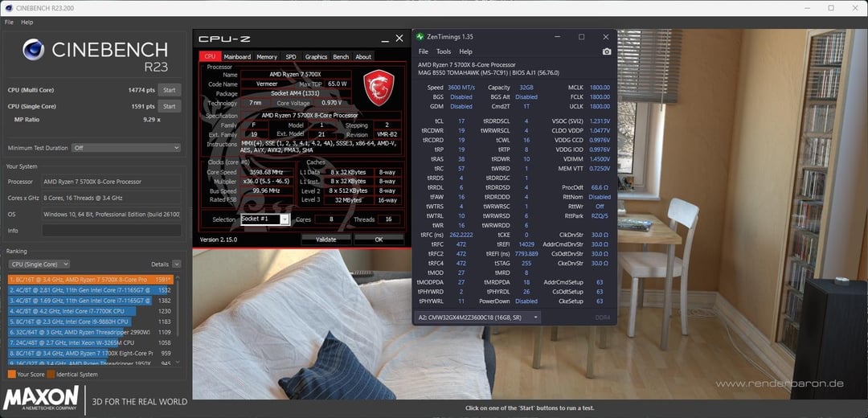
Task: Click the ZenTimings title bar logo icon
Action: tap(420, 36)
